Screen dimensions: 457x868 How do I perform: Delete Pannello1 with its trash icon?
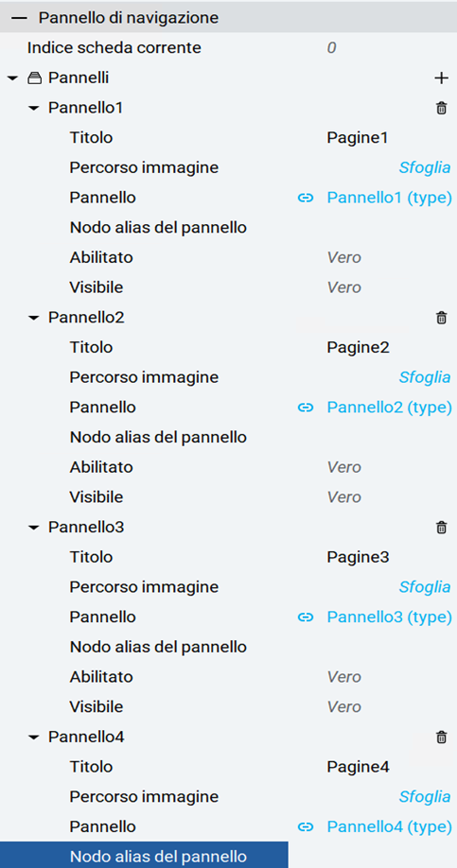coord(441,108)
